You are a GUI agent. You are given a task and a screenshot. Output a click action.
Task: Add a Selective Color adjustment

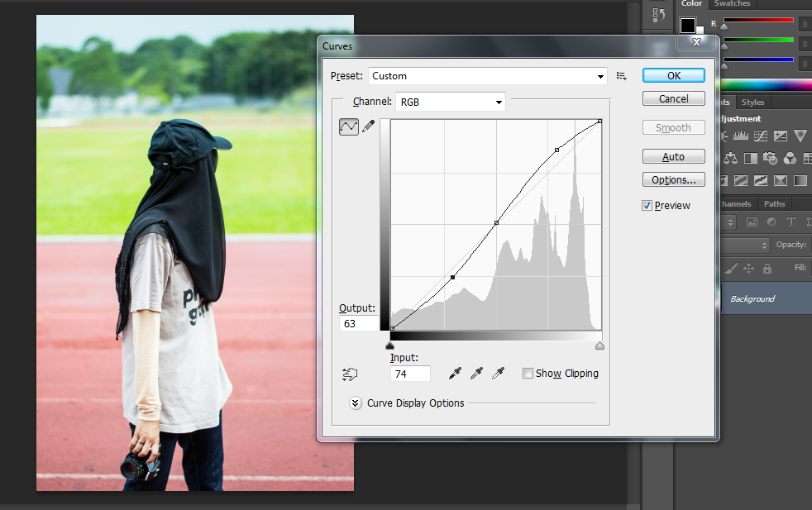click(x=781, y=180)
